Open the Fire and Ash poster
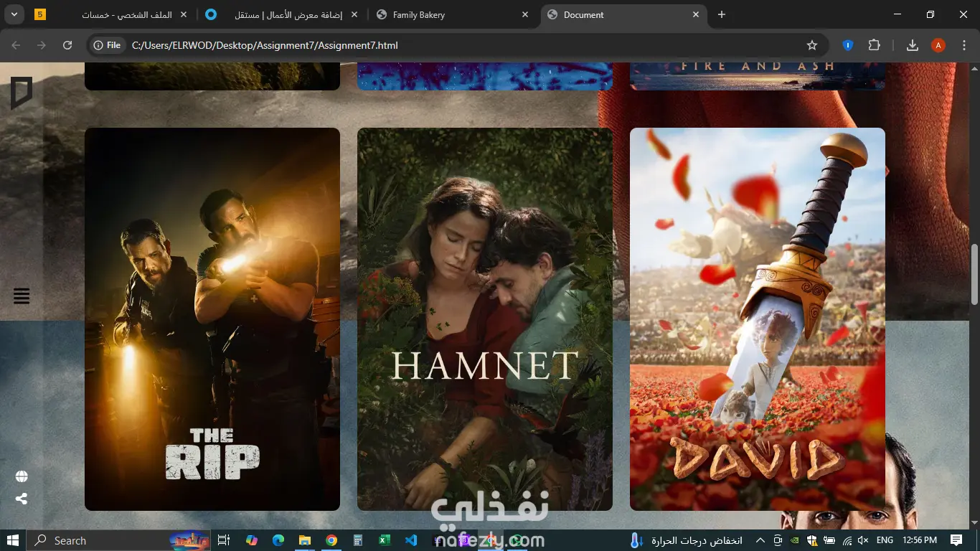980x551 pixels. click(758, 76)
